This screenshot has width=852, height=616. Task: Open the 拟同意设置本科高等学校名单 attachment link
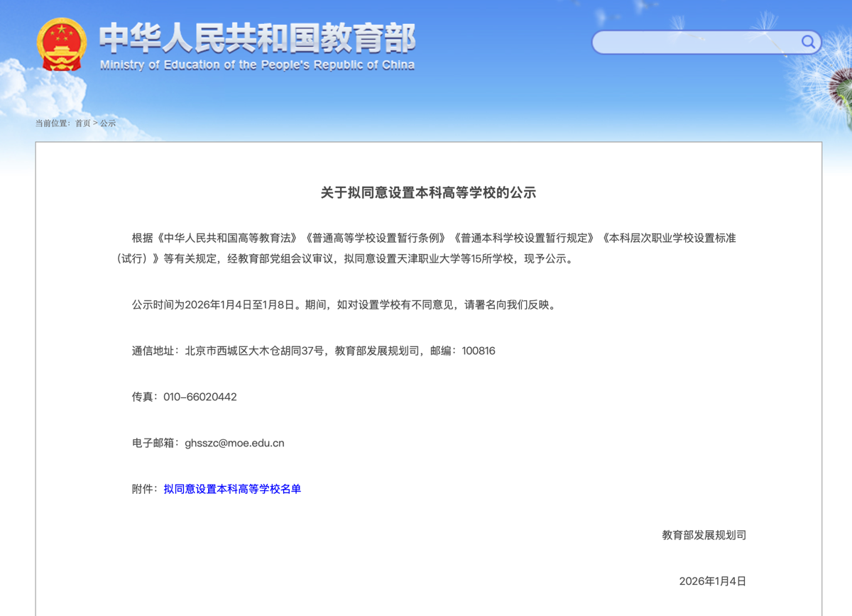[232, 489]
